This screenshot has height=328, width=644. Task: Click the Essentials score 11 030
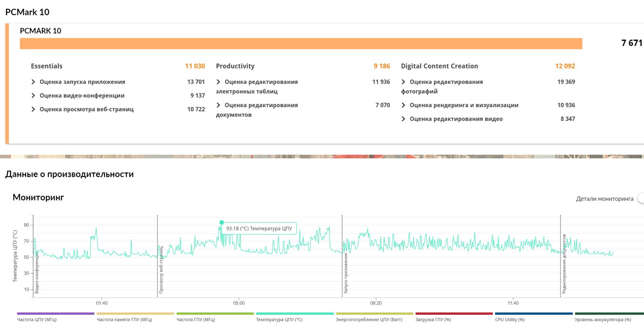(x=195, y=66)
